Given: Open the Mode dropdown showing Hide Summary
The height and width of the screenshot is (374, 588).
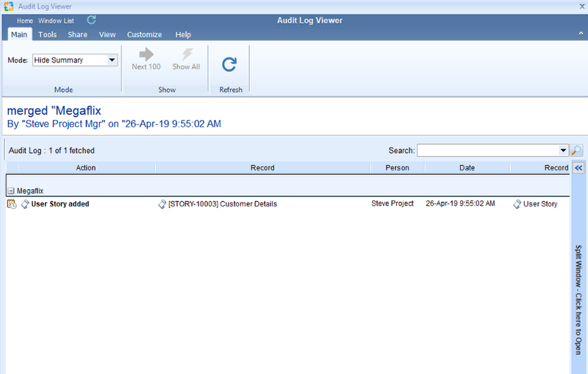Looking at the screenshot, I should click(112, 60).
